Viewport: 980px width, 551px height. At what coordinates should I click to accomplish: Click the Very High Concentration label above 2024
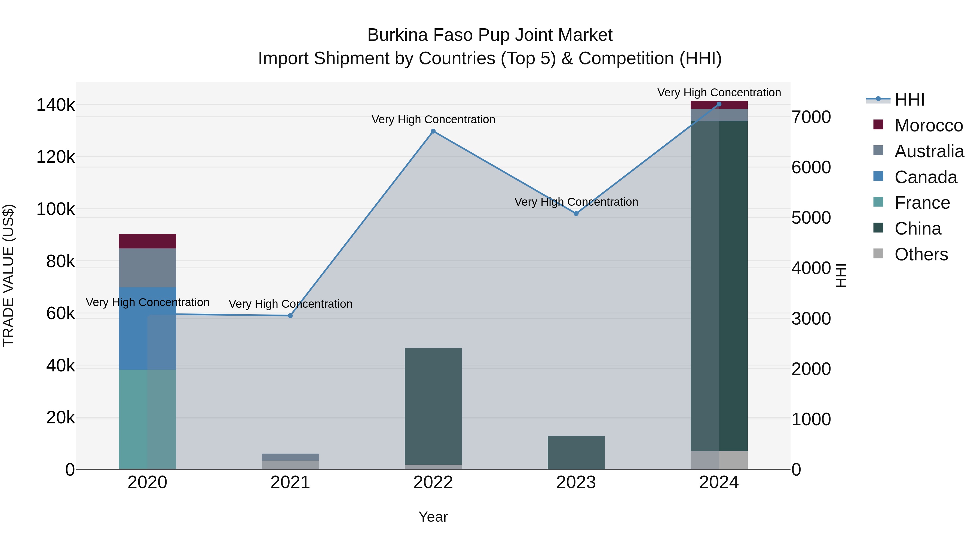coord(719,93)
